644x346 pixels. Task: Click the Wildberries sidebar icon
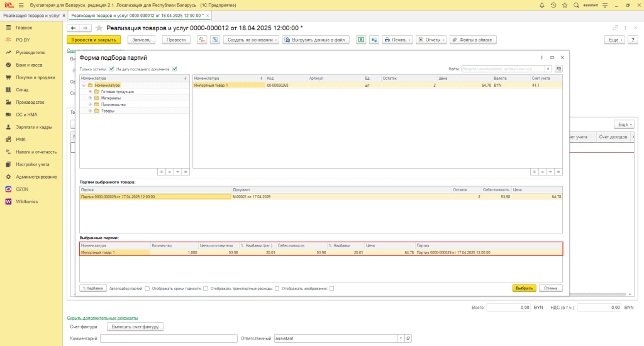(x=8, y=201)
